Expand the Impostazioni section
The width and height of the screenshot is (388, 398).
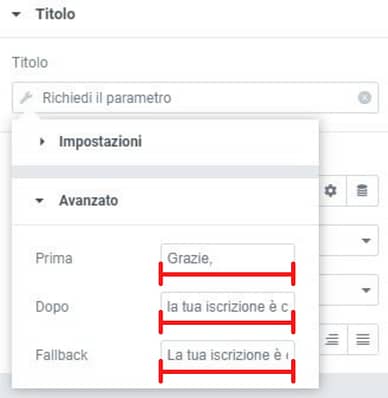[x=42, y=142]
